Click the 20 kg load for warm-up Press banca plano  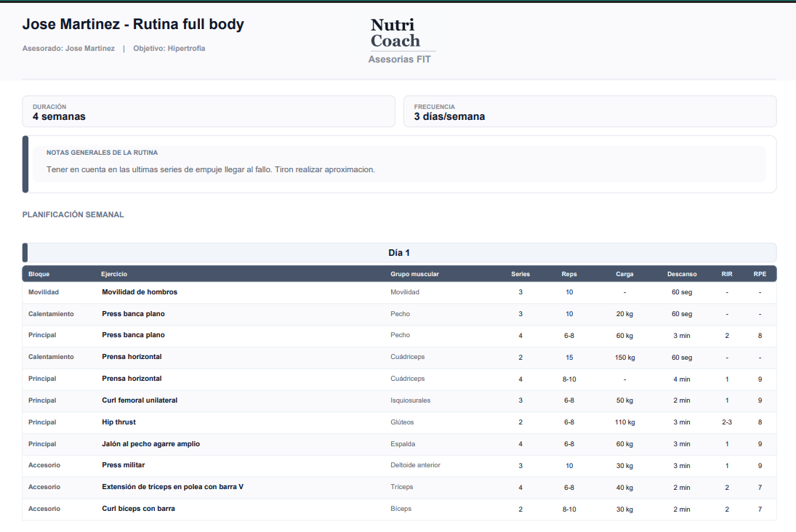click(624, 314)
